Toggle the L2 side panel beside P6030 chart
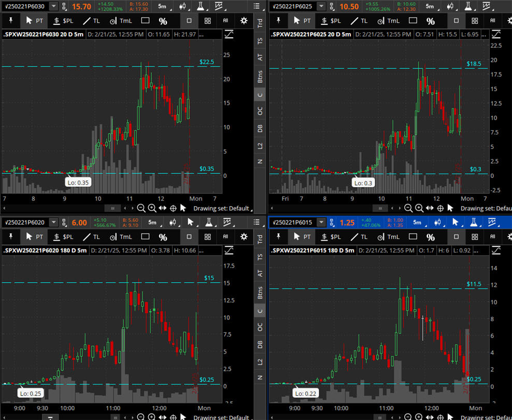This screenshot has width=512, height=420. [260, 146]
